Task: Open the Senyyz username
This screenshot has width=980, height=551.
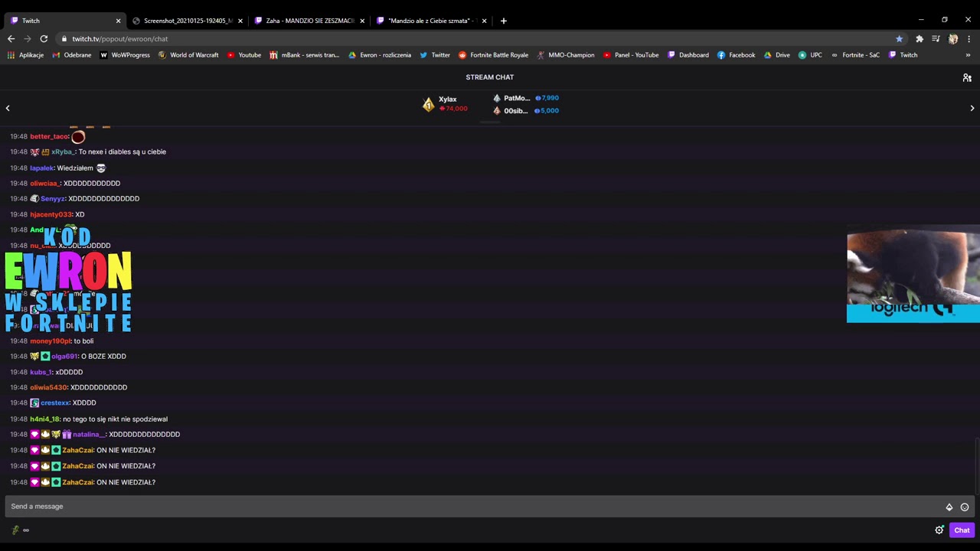Action: [x=52, y=198]
